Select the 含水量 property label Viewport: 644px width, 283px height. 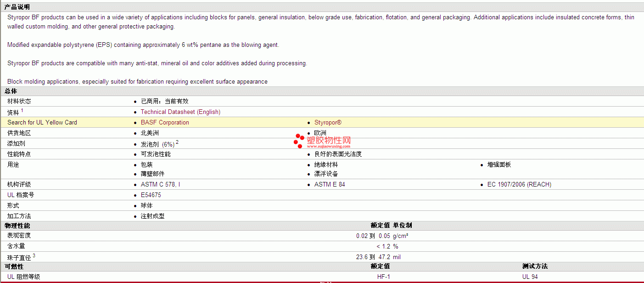[16, 246]
